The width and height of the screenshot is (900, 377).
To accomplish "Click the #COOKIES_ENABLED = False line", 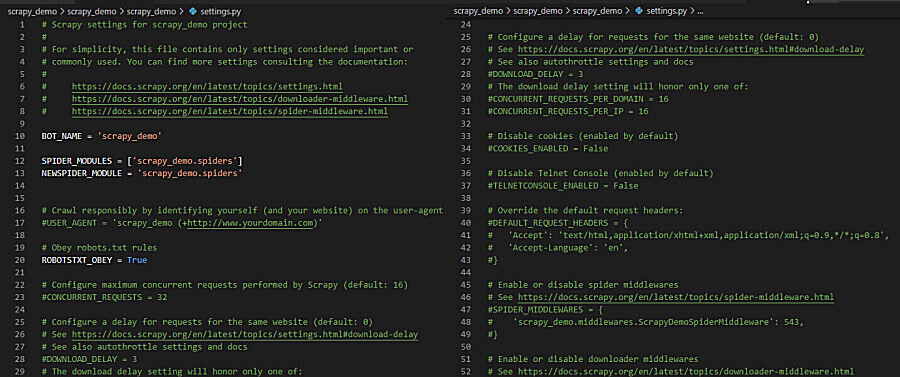I will point(548,149).
